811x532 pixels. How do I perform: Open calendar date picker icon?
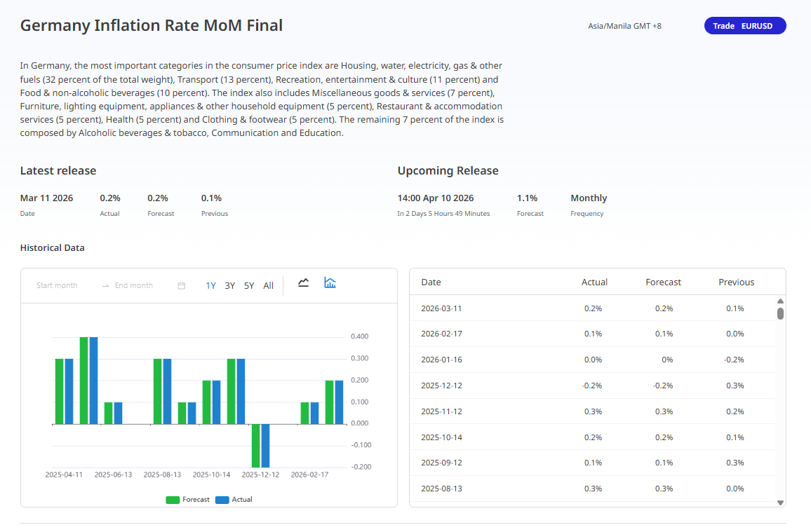pyautogui.click(x=181, y=286)
